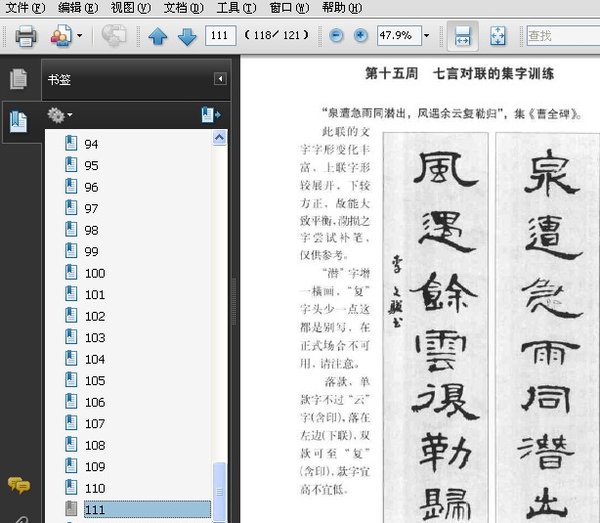
Task: Zoom out using the minus button
Action: (335, 37)
